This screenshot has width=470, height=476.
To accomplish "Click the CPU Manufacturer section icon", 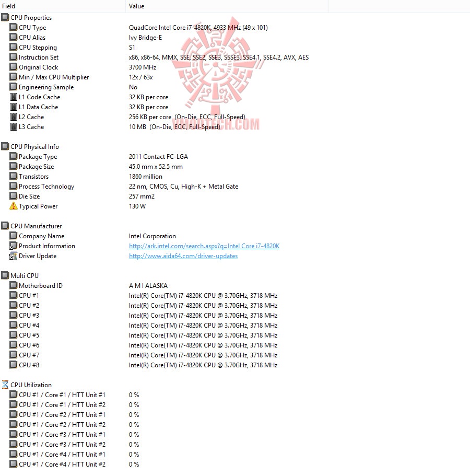I will click(x=5, y=226).
